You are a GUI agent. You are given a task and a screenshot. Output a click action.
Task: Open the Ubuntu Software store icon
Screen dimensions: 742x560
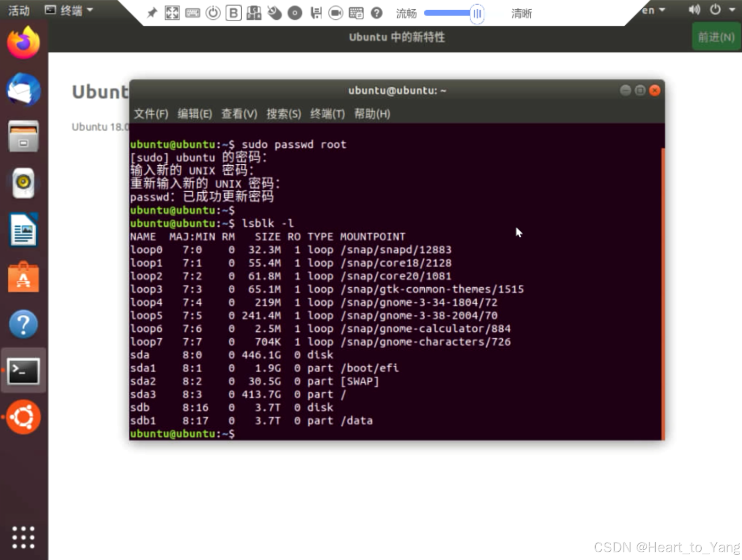pos(23,278)
